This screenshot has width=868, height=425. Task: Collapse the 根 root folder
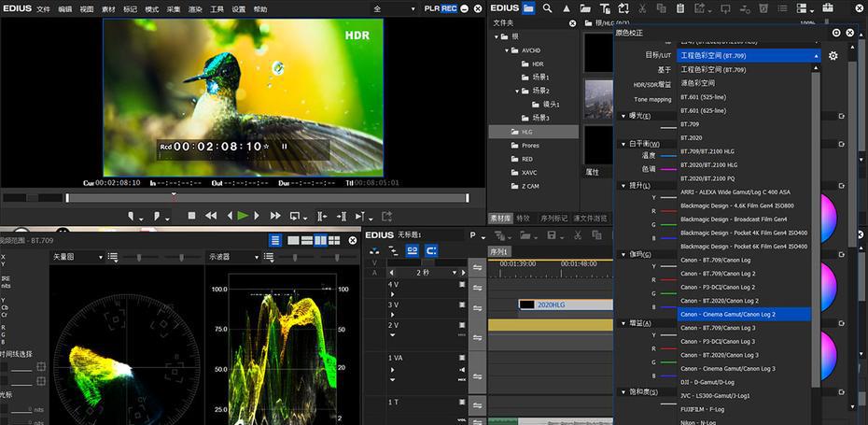tap(497, 36)
